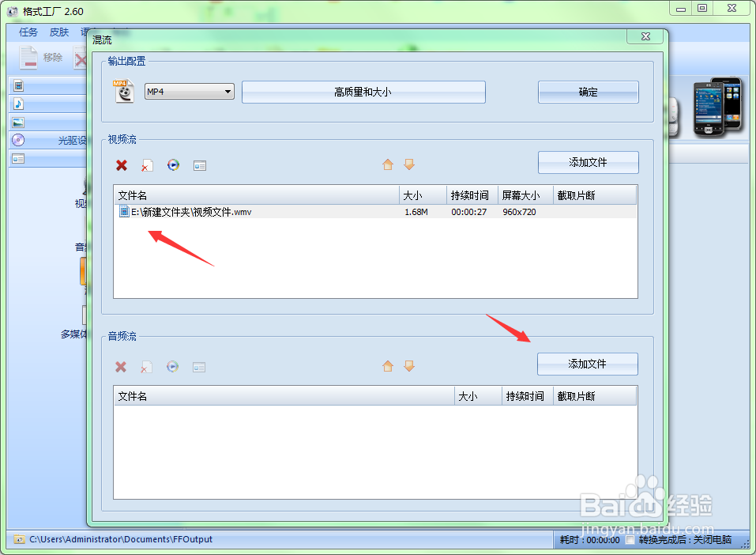Click the MP4 format icon in output settings
This screenshot has height=555, width=756.
124,91
